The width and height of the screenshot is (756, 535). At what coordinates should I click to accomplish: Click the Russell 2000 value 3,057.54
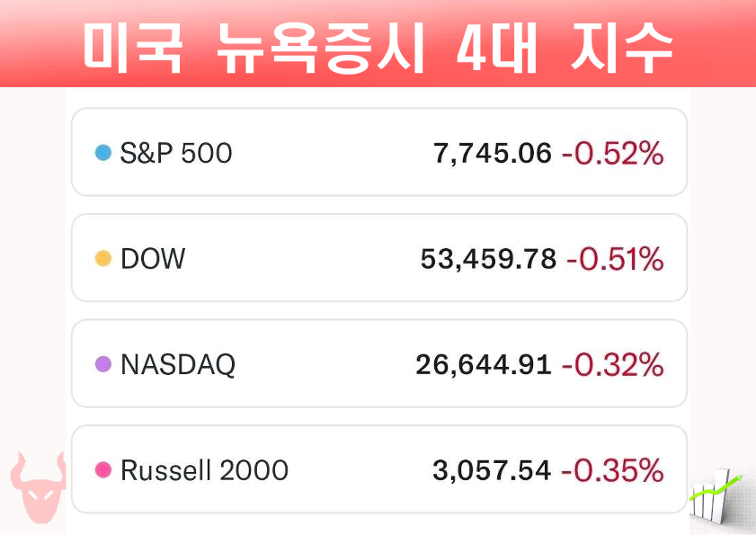tap(492, 470)
